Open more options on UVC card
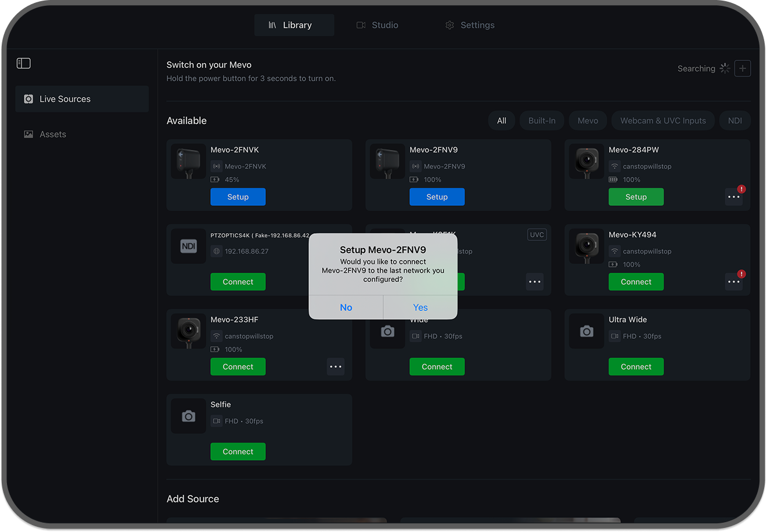The image size is (767, 532). click(x=535, y=282)
